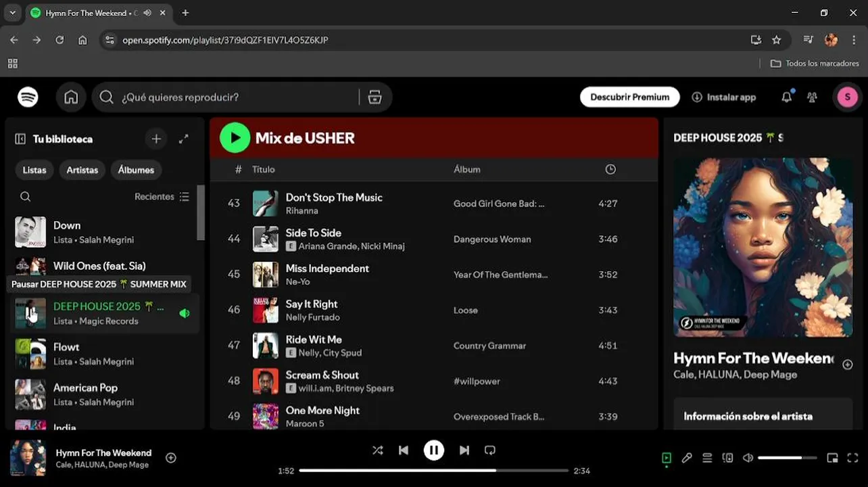The height and width of the screenshot is (487, 868).
Task: Filter library by Listas
Action: tap(34, 170)
